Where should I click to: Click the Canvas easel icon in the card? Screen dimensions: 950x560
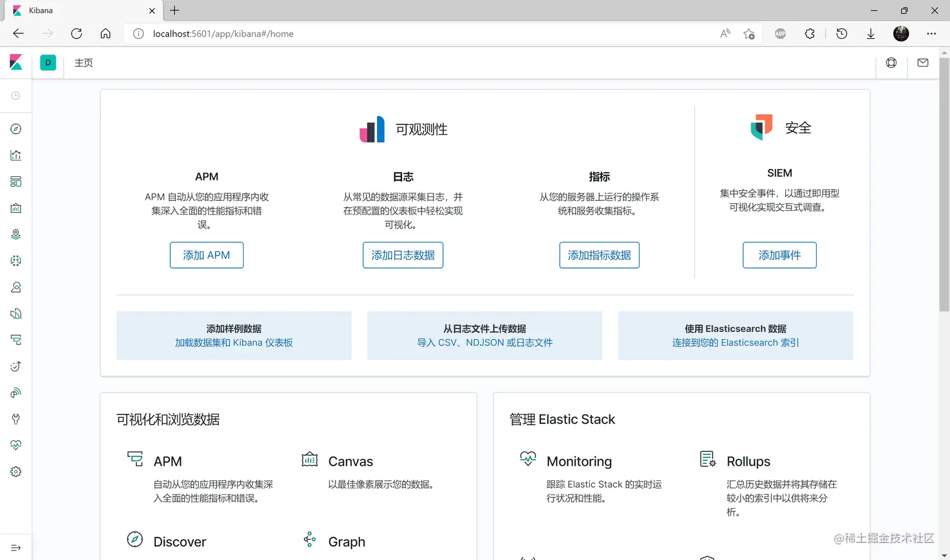tap(310, 459)
